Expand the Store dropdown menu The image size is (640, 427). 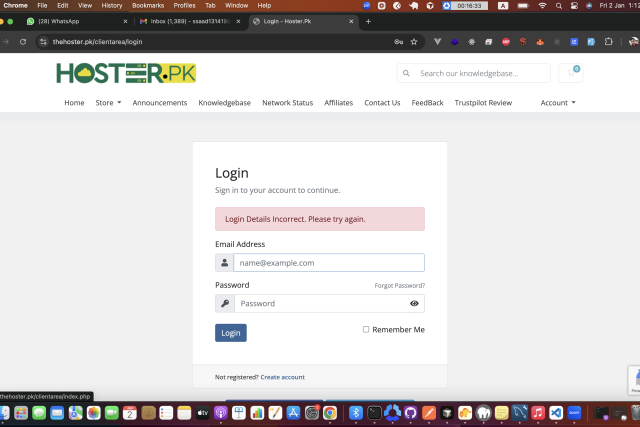[108, 103]
